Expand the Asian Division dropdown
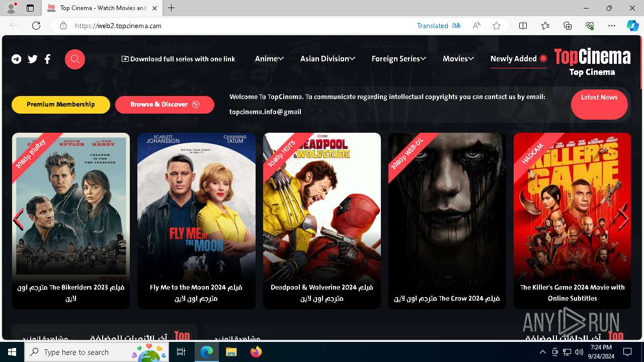 [x=328, y=59]
